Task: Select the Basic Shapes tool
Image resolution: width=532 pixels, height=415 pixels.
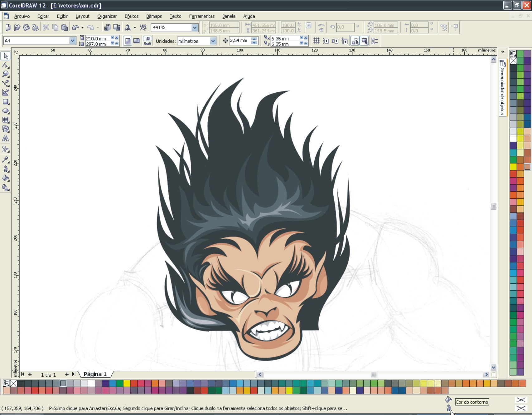Action: coord(6,129)
